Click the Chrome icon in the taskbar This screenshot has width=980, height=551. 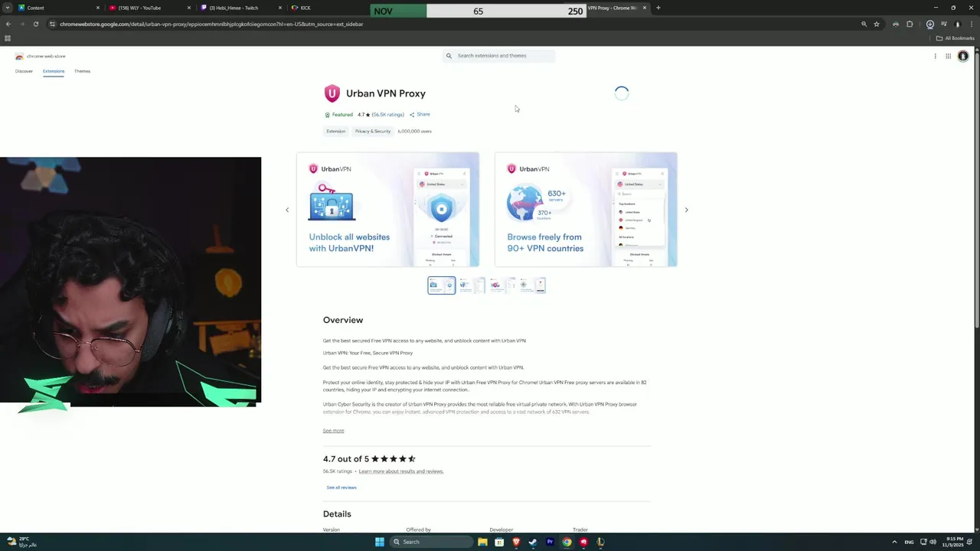[567, 542]
